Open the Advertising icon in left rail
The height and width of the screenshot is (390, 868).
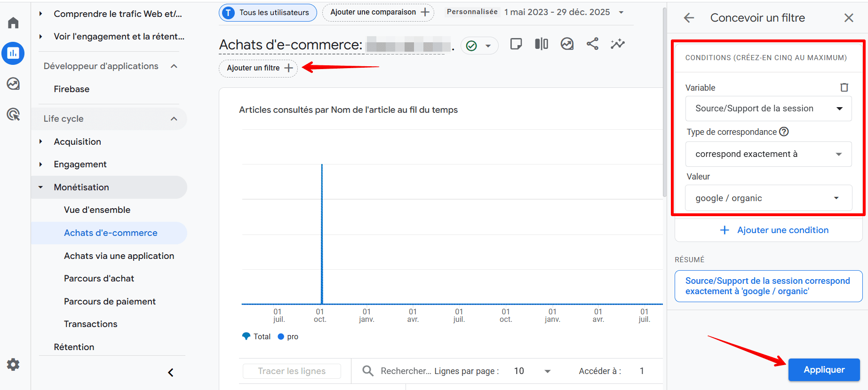pos(13,114)
